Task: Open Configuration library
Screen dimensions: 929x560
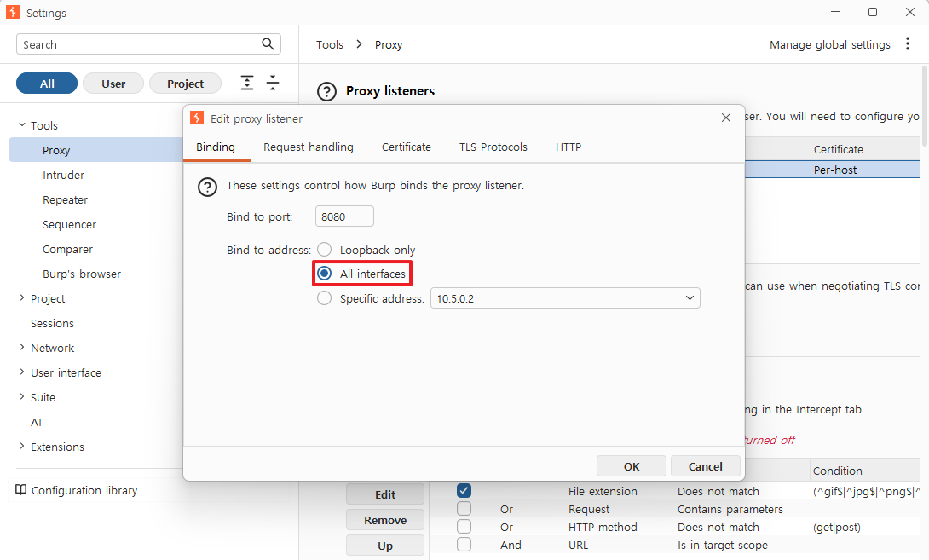Action: point(84,490)
